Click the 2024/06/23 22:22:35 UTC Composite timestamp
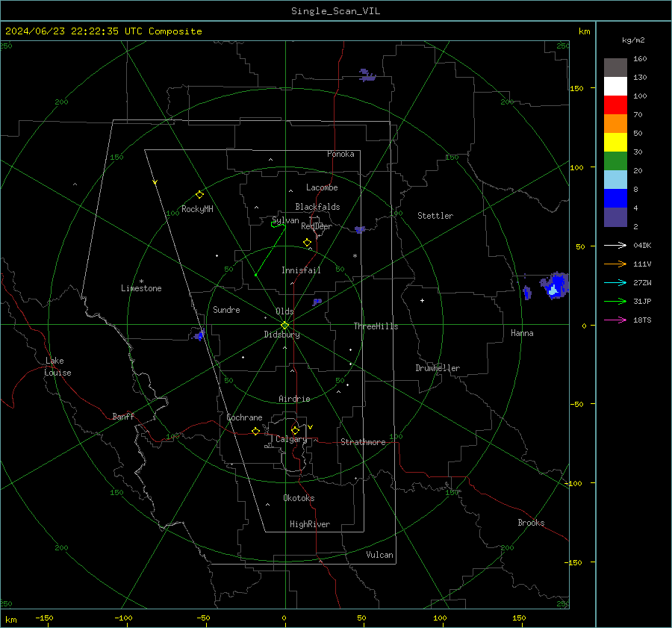 tap(103, 31)
